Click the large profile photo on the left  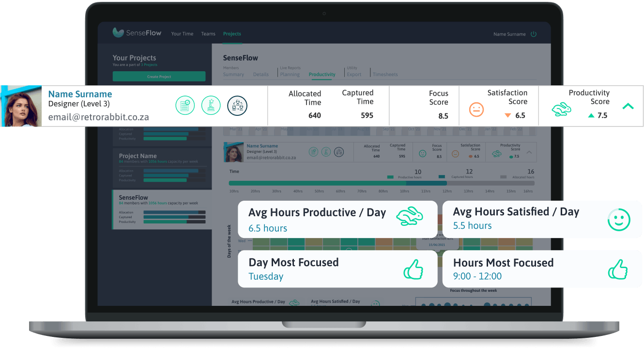(x=21, y=106)
